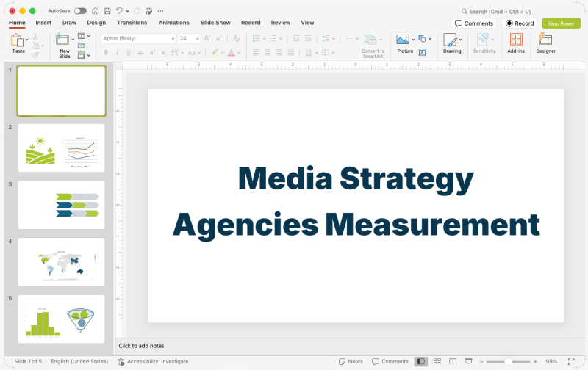
Task: Toggle Strikethrough formatting
Action: pos(140,53)
